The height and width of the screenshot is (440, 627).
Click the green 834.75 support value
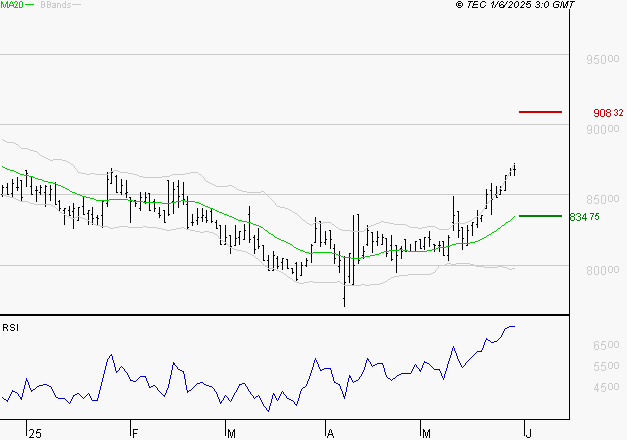click(x=585, y=217)
